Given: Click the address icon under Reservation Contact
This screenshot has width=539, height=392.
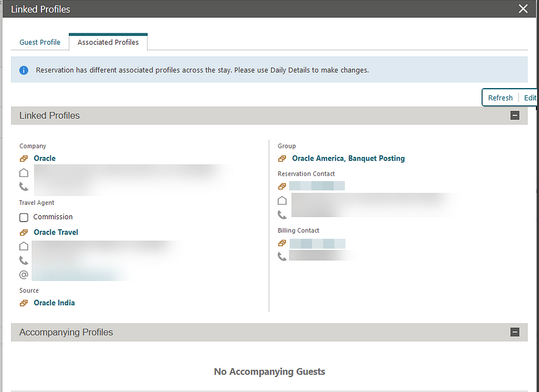Looking at the screenshot, I should (282, 200).
